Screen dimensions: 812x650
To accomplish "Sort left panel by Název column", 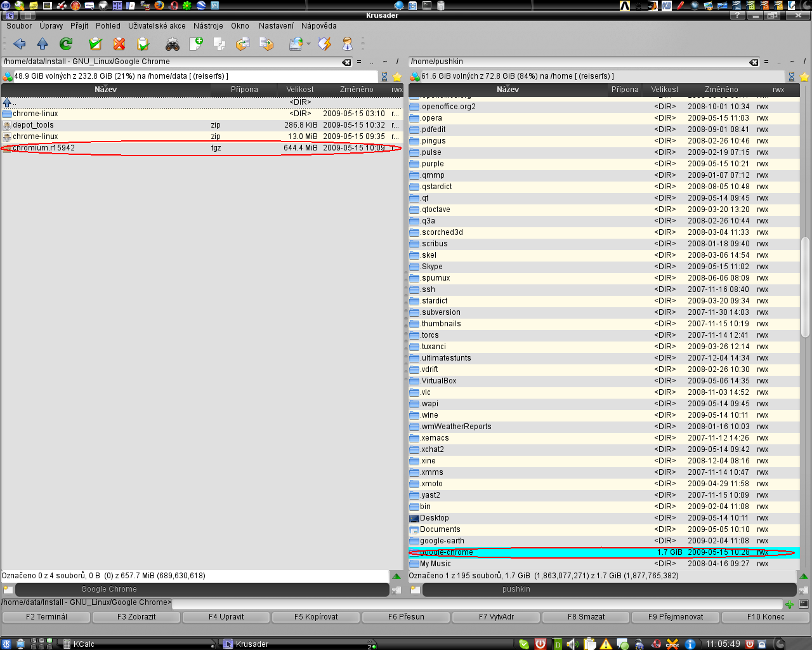I will [105, 90].
